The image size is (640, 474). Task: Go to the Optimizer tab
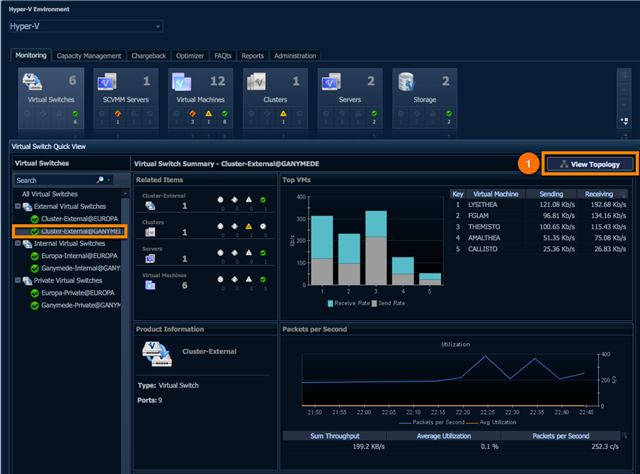(190, 56)
